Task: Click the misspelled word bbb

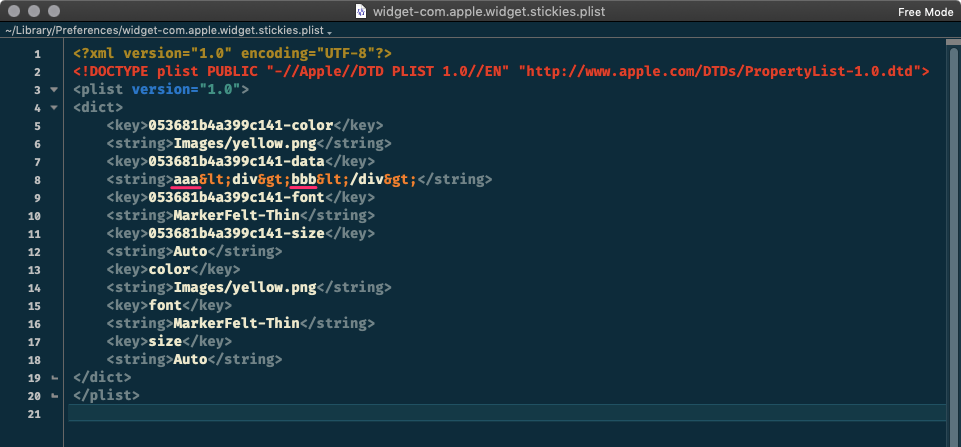Action: click(x=304, y=180)
